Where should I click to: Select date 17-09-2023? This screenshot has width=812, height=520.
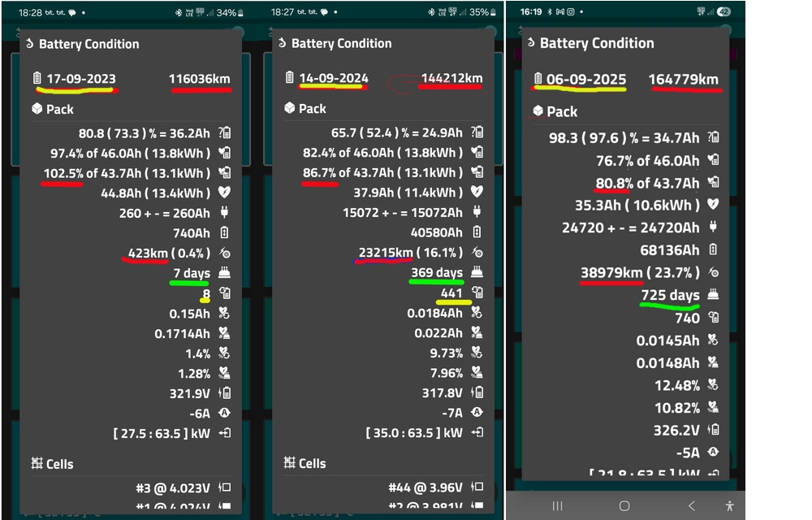pyautogui.click(x=81, y=79)
